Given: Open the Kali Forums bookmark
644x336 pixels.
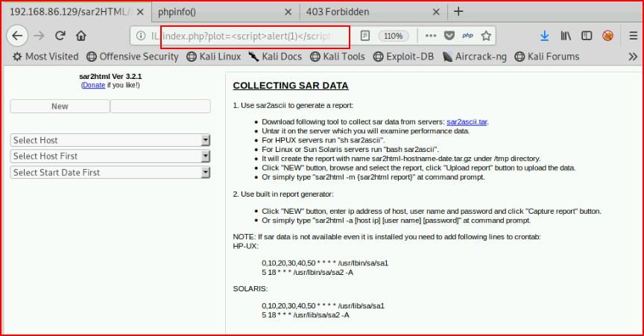Looking at the screenshot, I should pyautogui.click(x=546, y=57).
